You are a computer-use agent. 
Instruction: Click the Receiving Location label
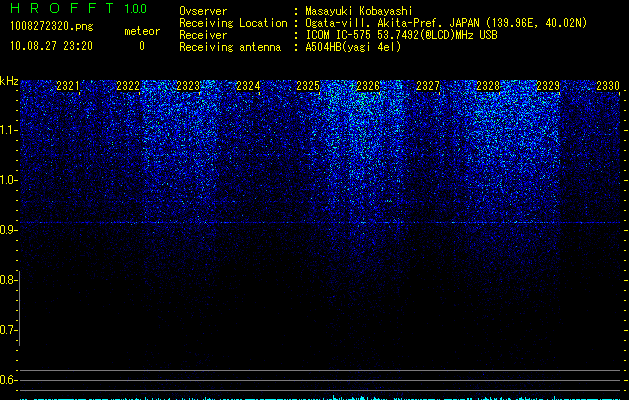tap(233, 23)
